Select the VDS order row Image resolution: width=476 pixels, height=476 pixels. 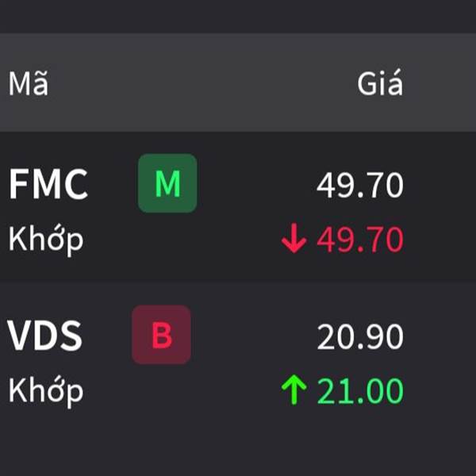tap(238, 355)
